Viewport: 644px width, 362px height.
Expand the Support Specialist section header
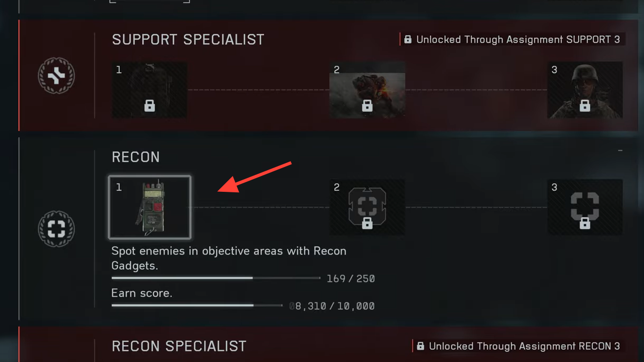(188, 40)
